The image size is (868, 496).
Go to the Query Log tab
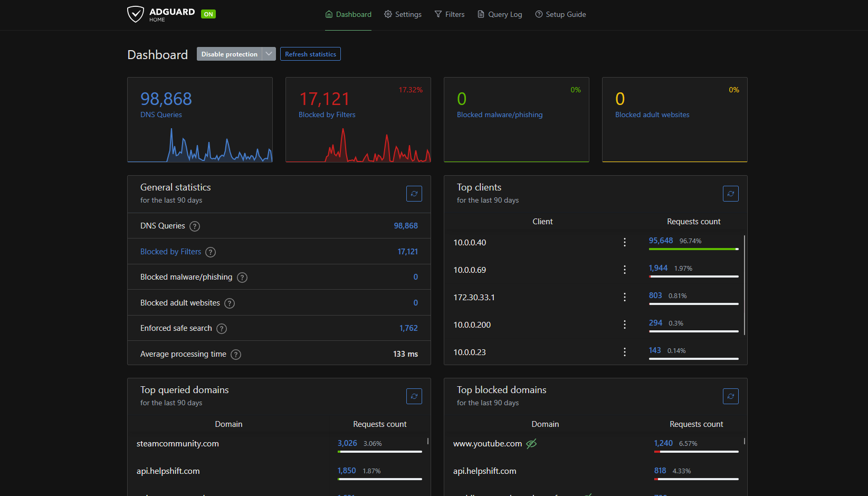500,14
